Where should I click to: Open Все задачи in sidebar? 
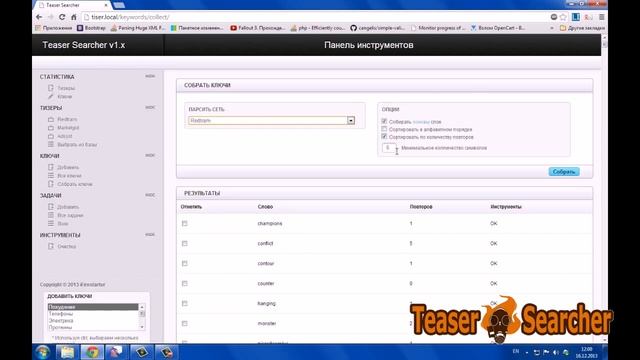click(x=70, y=216)
